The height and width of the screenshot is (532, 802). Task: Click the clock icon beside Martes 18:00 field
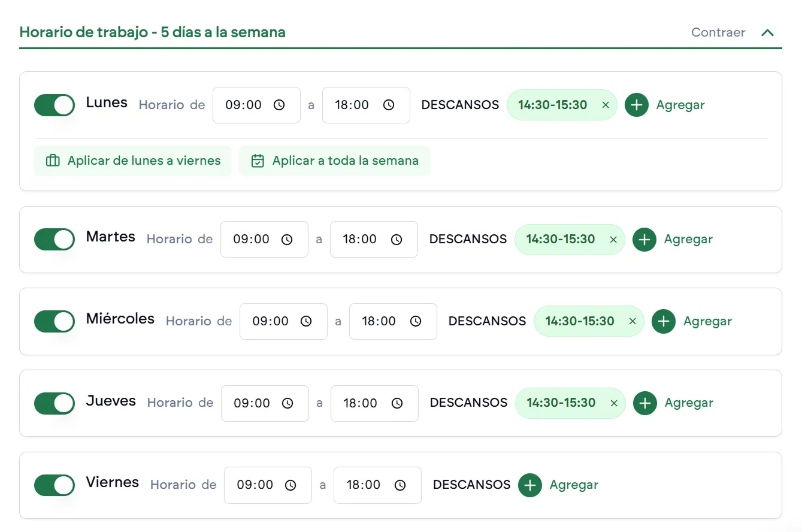[397, 239]
